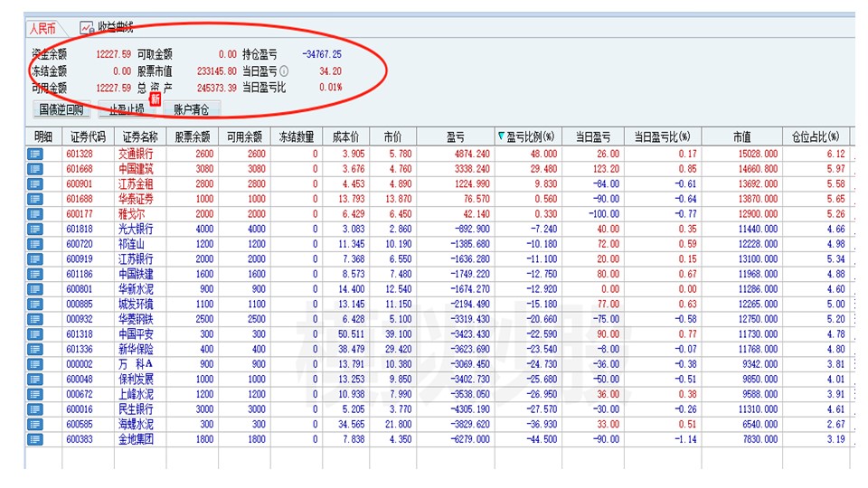This screenshot has height=488, width=868.
Task: Open details icon for 江苏金租 row
Action: [35, 183]
